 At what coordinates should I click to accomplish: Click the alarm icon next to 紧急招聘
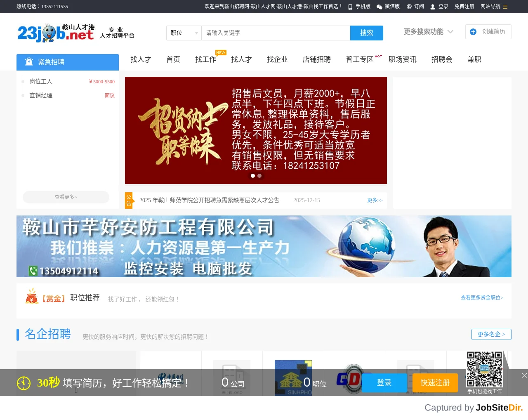pos(29,61)
